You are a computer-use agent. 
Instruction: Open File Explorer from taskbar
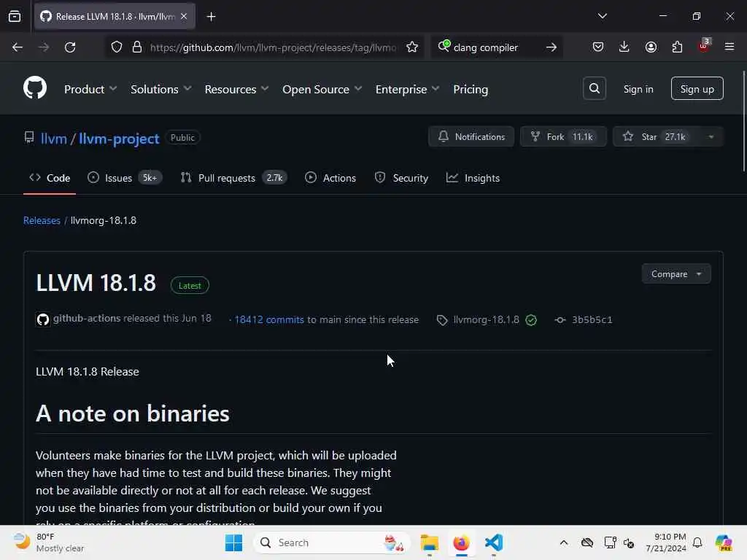pos(429,542)
